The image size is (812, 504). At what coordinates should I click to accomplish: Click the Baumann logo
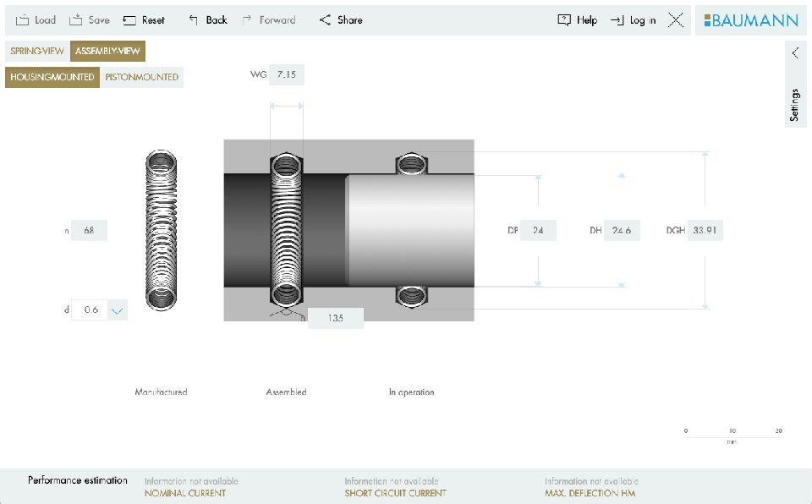[x=751, y=20]
